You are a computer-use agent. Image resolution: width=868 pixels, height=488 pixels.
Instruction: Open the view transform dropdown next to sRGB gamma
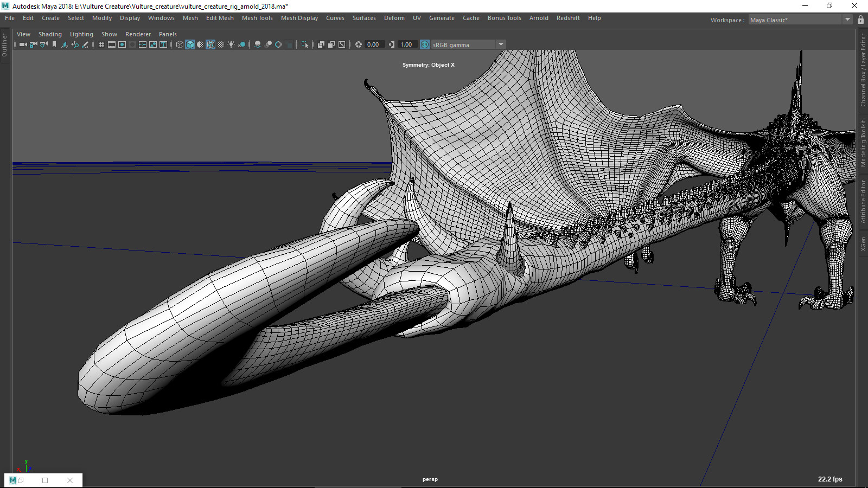[501, 44]
